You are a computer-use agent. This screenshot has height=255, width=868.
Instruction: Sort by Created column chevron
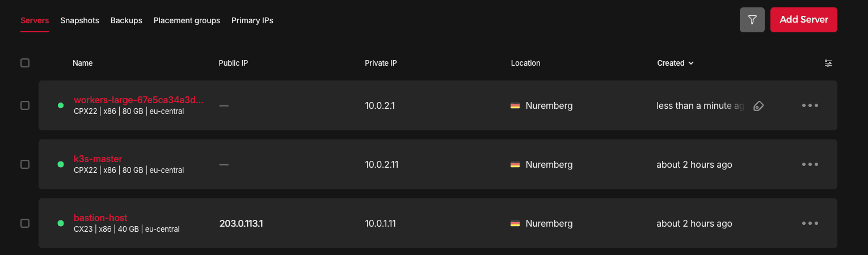click(691, 63)
